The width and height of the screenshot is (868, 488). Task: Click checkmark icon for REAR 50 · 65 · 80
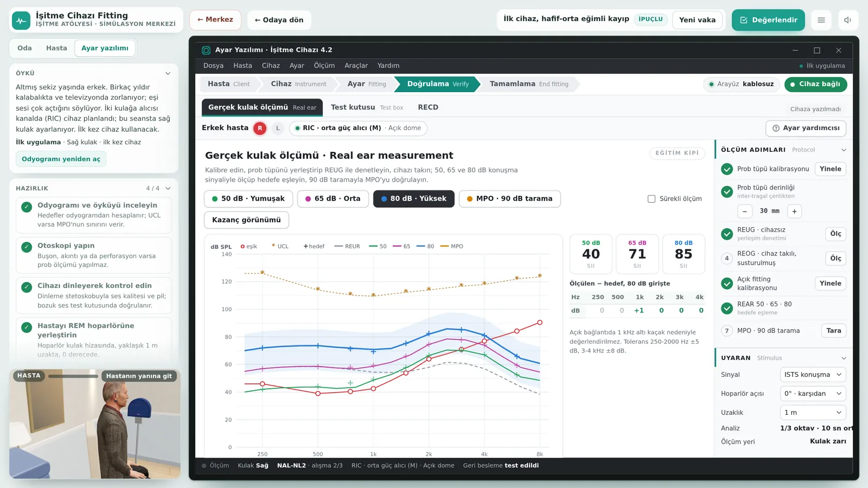pos(727,309)
